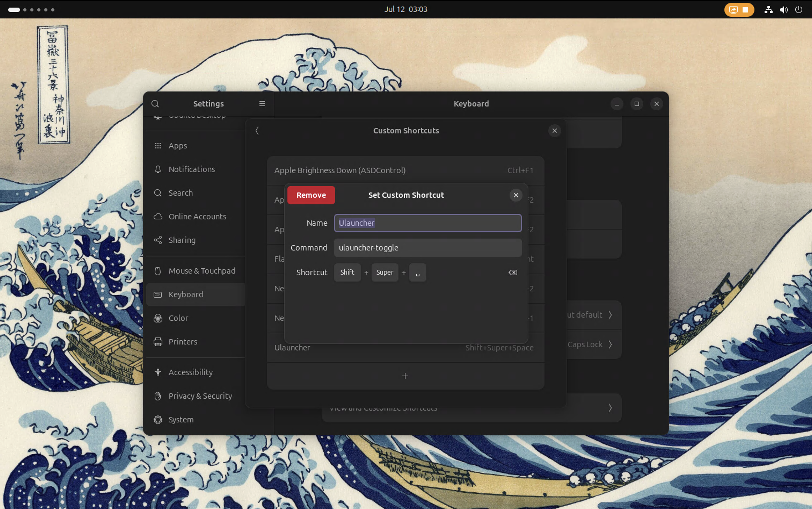The image size is (812, 509).
Task: Maximize the Settings window
Action: pyautogui.click(x=636, y=104)
